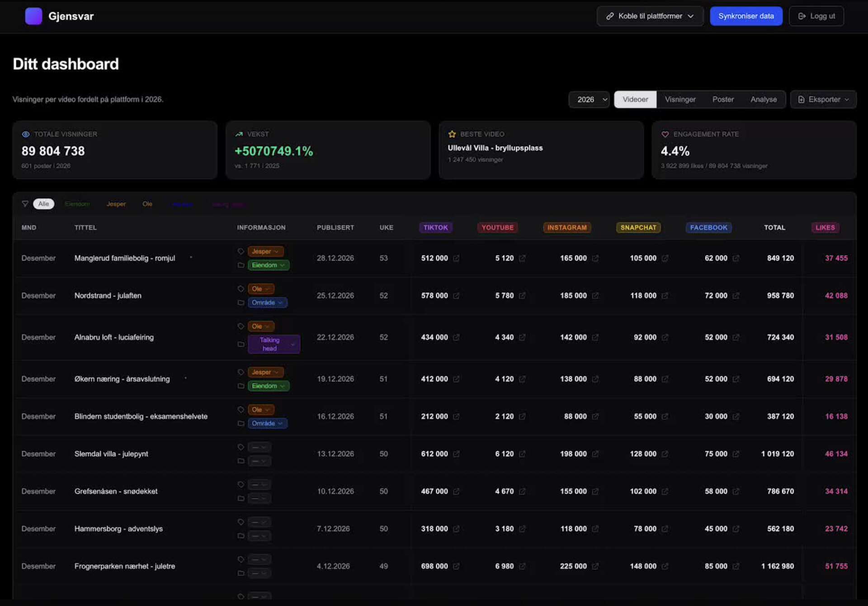Click folder icon in Nordstrand - julaften row

click(x=241, y=303)
